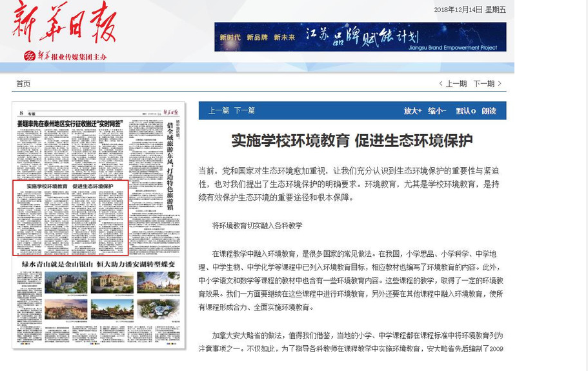Go to next issue 下一期
Screen dimensions: 588x371
[x=487, y=84]
